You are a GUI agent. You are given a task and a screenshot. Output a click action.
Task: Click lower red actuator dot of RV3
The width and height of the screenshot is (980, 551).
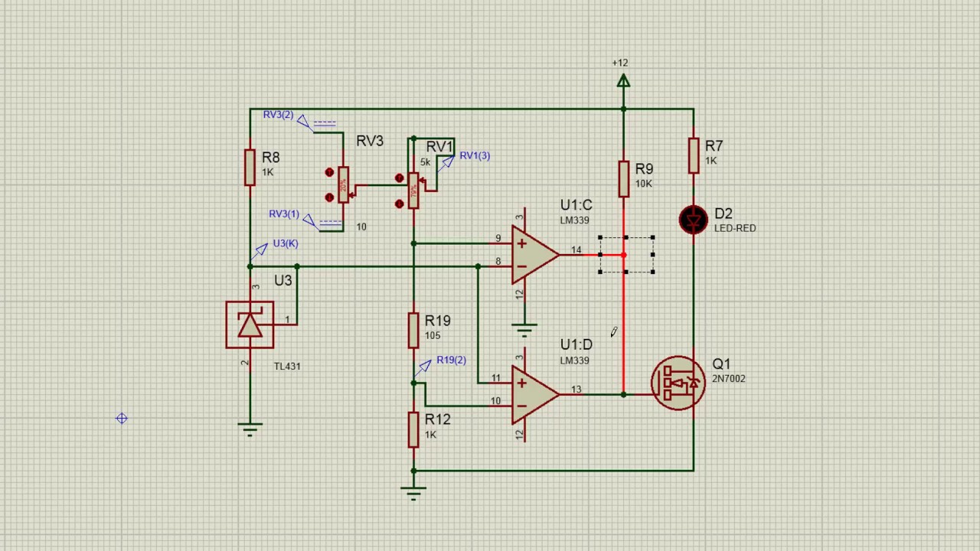[329, 197]
